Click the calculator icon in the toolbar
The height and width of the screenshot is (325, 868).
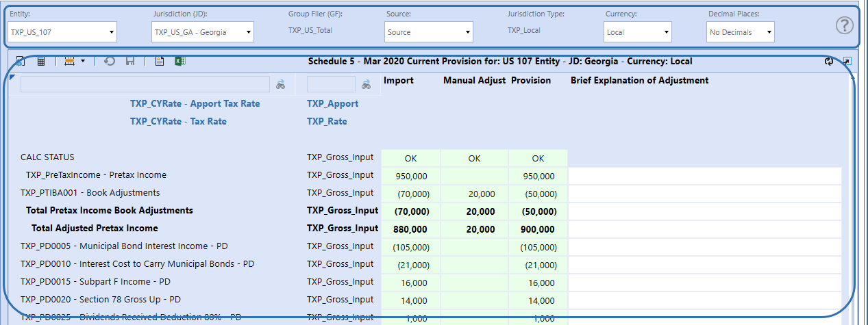pyautogui.click(x=41, y=62)
